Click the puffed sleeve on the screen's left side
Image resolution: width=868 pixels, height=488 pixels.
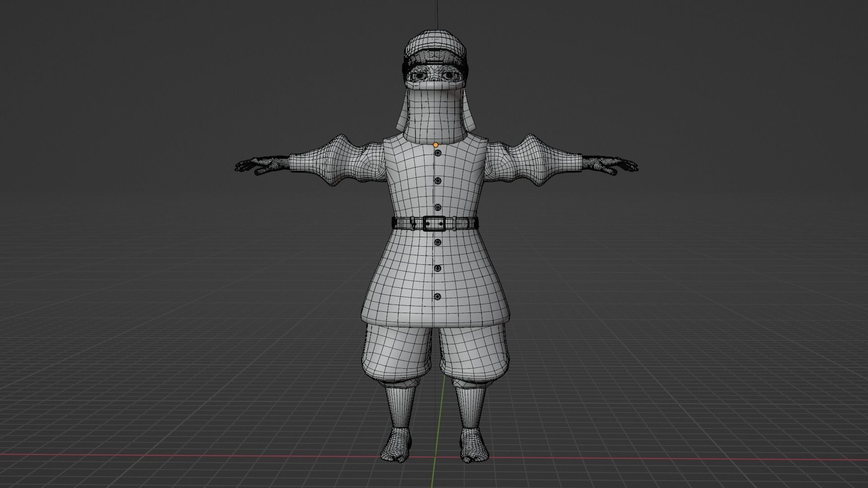(337, 160)
